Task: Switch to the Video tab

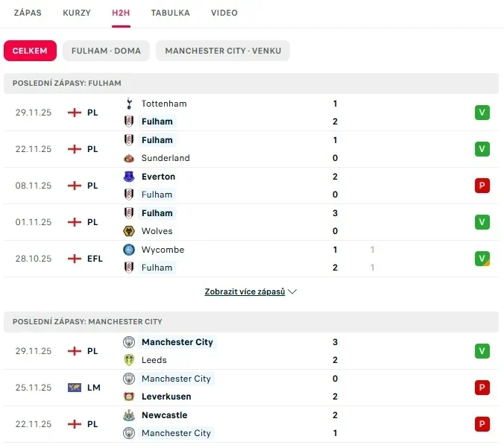Action: pyautogui.click(x=224, y=13)
